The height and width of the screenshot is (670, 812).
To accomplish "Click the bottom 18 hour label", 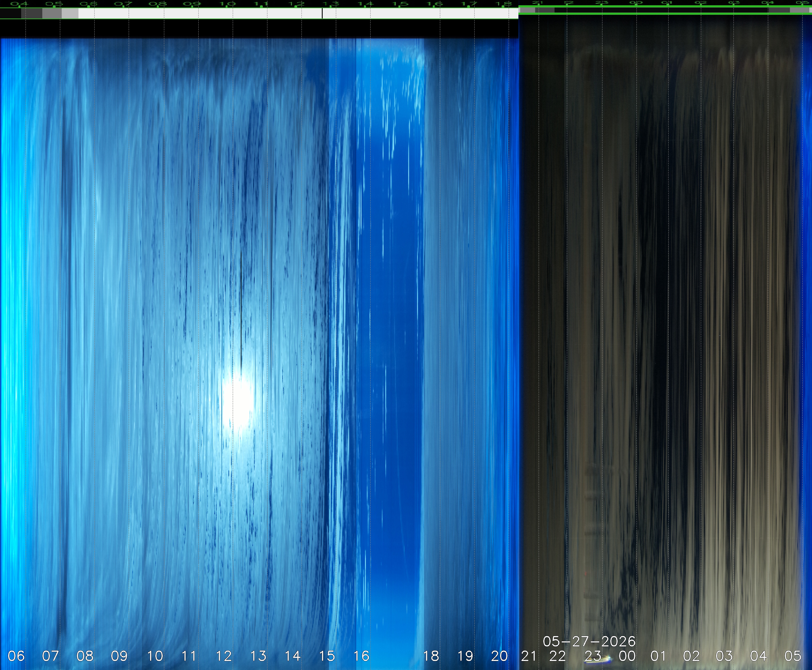I will point(431,656).
